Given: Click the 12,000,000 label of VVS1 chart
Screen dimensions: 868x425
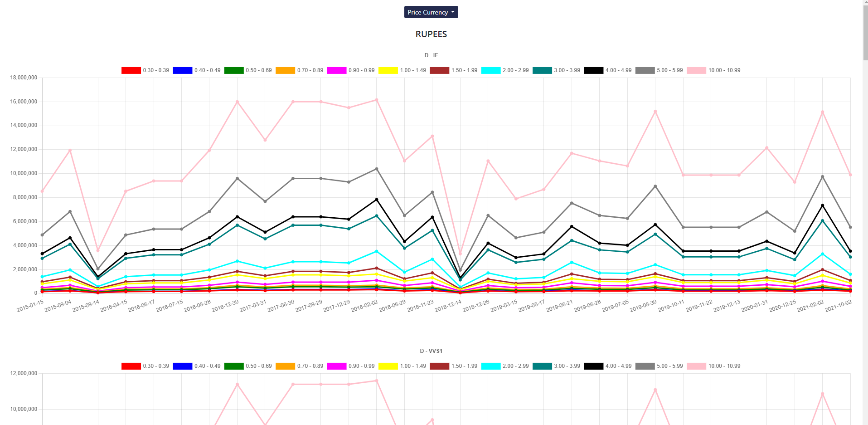Looking at the screenshot, I should pos(24,373).
